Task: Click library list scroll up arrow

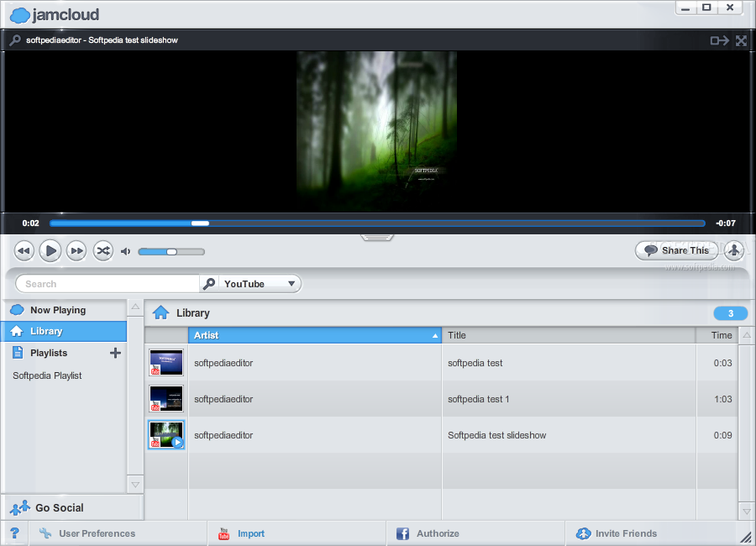Action: 747,335
